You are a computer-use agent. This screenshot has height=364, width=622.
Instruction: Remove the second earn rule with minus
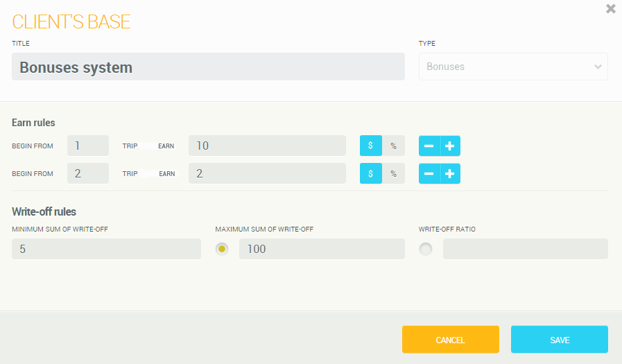[429, 173]
